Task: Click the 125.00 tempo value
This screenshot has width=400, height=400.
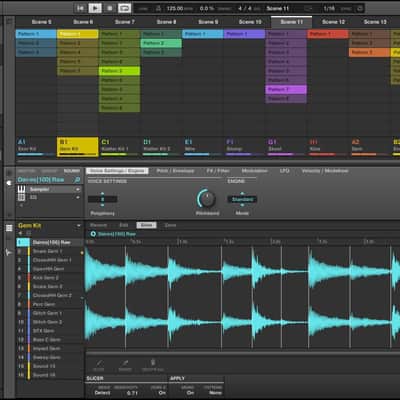Action: click(x=175, y=8)
